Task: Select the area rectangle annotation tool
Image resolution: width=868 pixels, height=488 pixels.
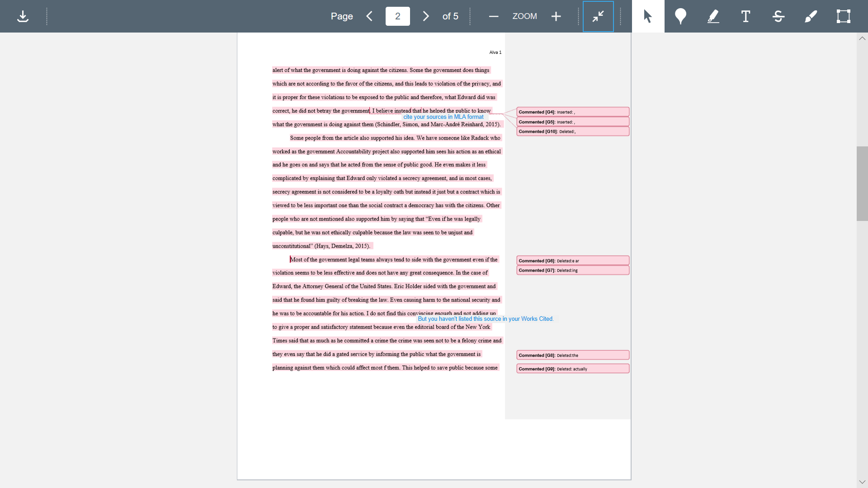Action: click(x=843, y=16)
